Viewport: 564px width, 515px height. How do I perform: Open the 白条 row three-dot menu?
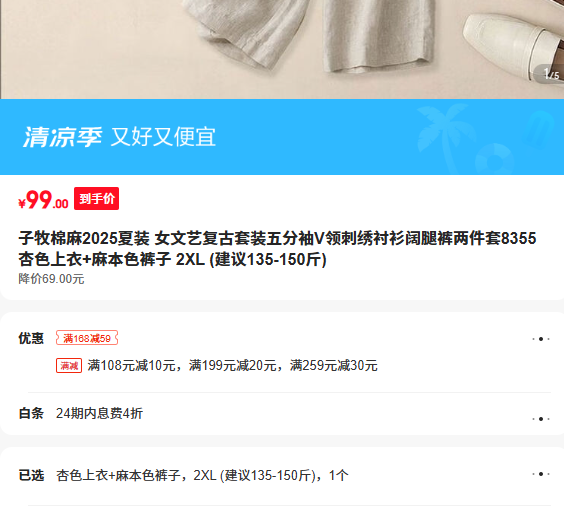pos(541,419)
